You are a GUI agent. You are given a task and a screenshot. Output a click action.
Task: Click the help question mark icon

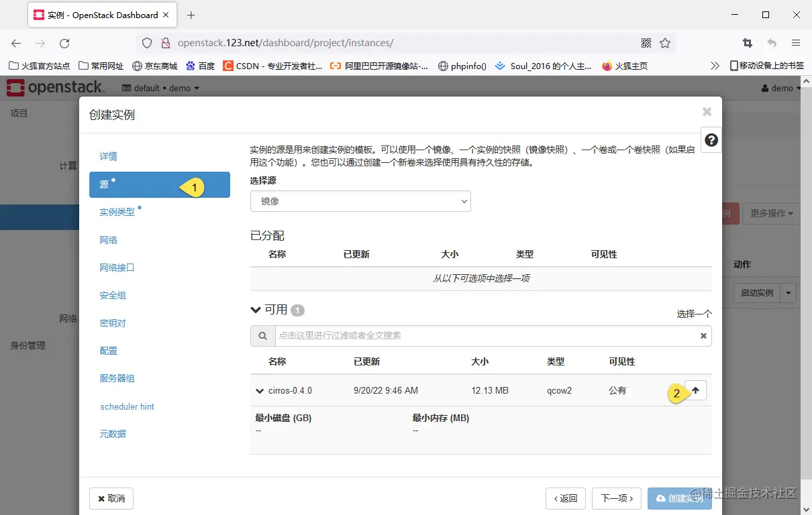point(711,140)
